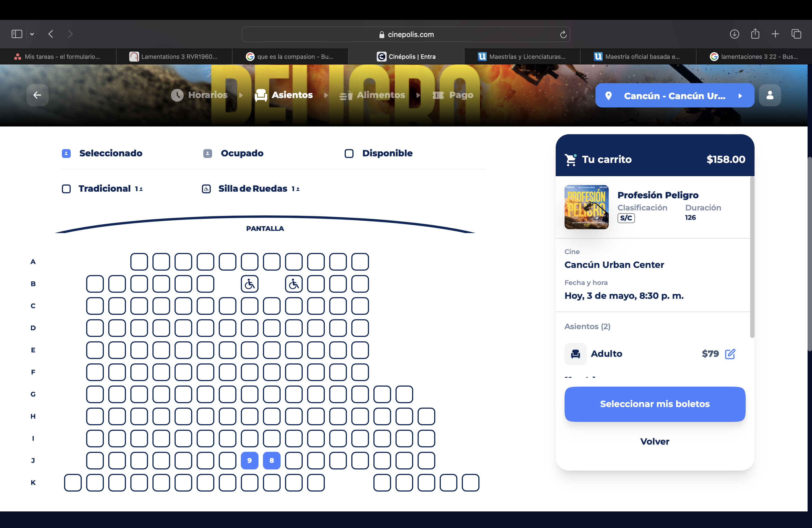Viewport: 812px width, 528px height.
Task: Click the Volver link
Action: pyautogui.click(x=654, y=441)
